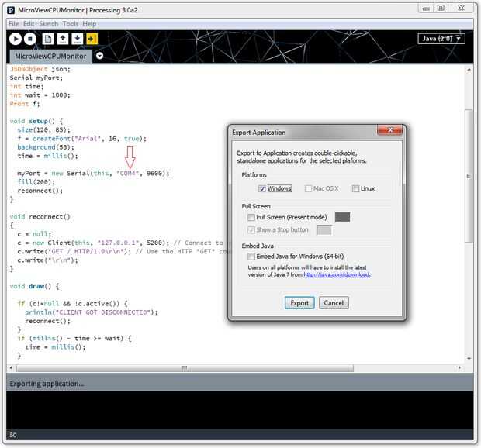Open the Help menu

pos(89,24)
